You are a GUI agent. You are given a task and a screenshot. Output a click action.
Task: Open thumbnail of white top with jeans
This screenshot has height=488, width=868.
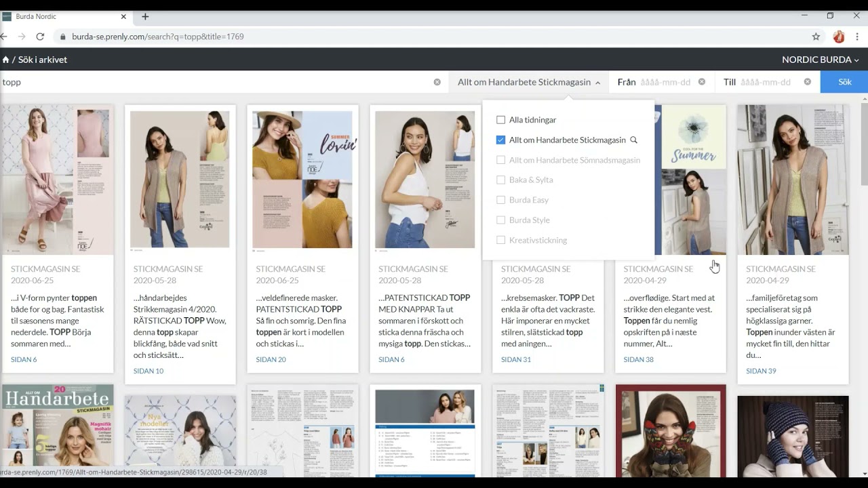pos(425,179)
